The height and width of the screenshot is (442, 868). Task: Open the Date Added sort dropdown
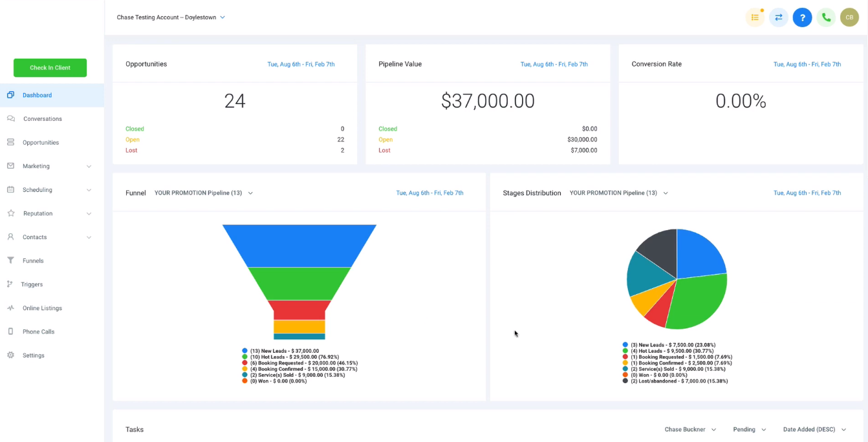pyautogui.click(x=814, y=430)
